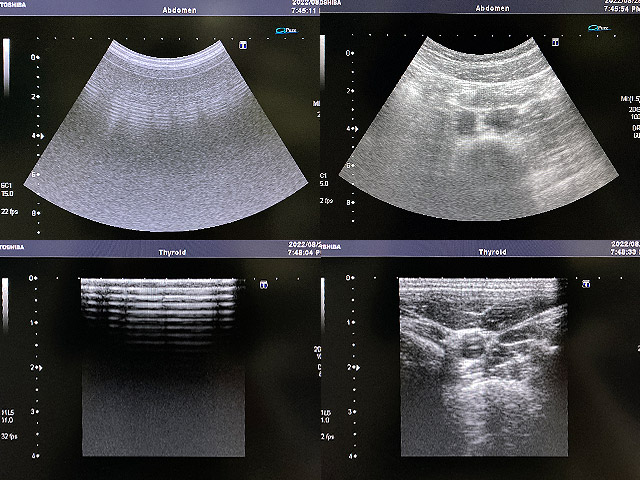
Task: Click the Thyroid preset label in the 7:48:04 panel
Action: click(x=172, y=253)
